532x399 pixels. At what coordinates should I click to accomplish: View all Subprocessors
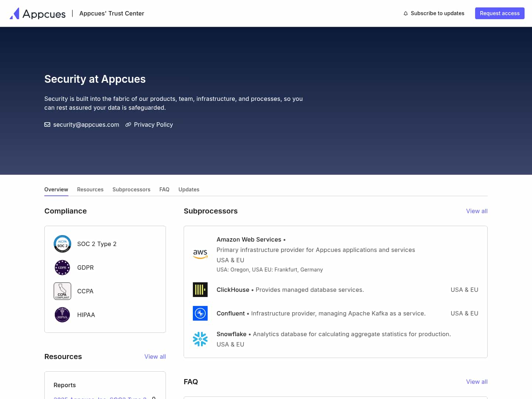click(477, 211)
